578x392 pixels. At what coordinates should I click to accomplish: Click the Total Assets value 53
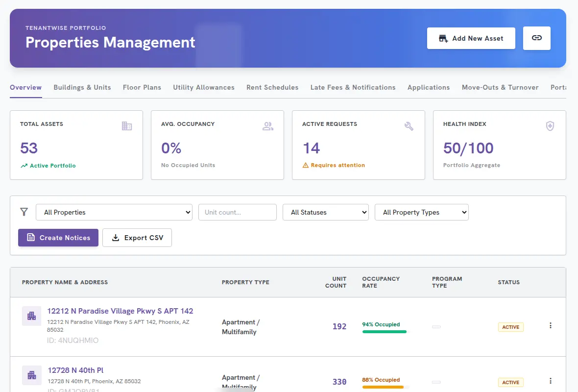coord(29,148)
